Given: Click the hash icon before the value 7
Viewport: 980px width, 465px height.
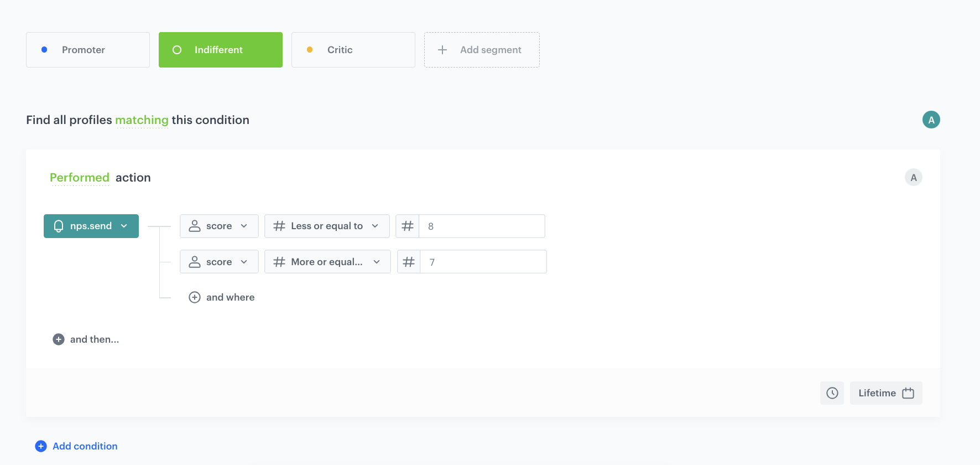Looking at the screenshot, I should click(x=409, y=262).
